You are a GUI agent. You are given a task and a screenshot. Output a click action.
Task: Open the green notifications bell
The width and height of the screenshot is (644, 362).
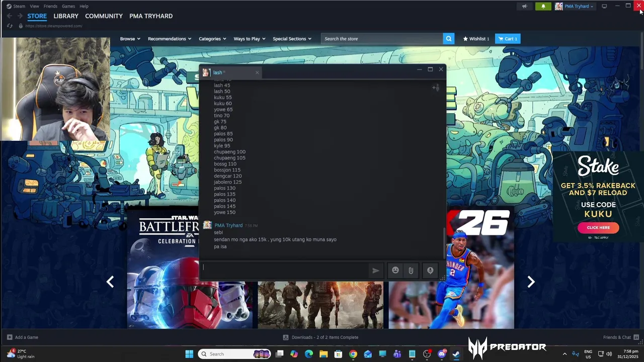[x=543, y=7]
